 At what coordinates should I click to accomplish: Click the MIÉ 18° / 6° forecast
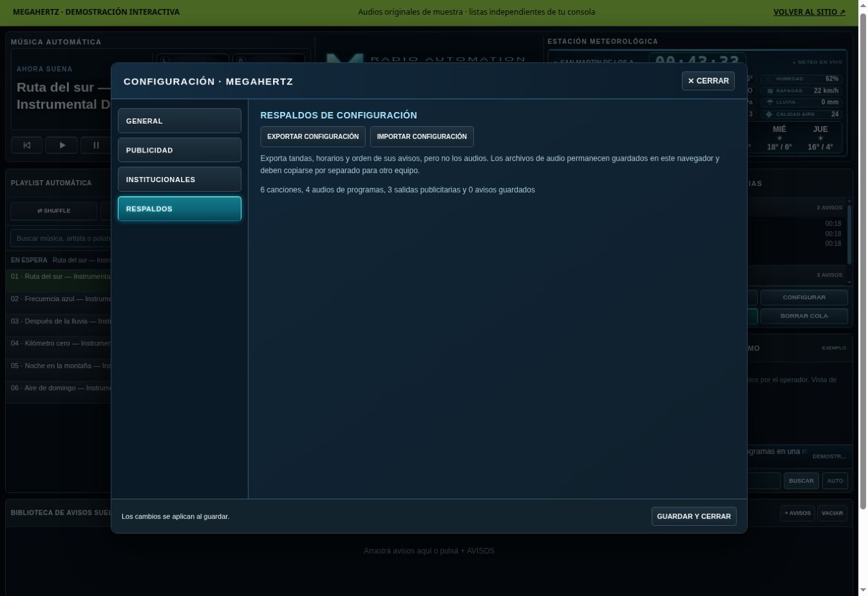click(779, 147)
